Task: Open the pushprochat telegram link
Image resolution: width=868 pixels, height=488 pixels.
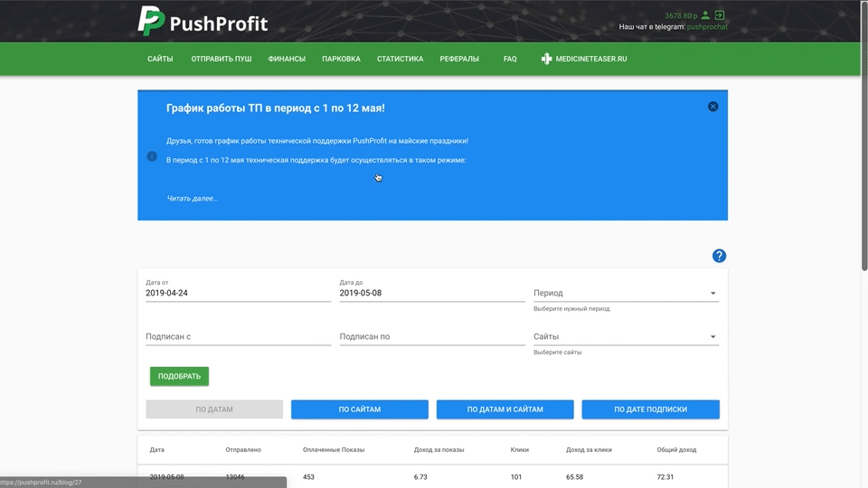Action: tap(707, 26)
